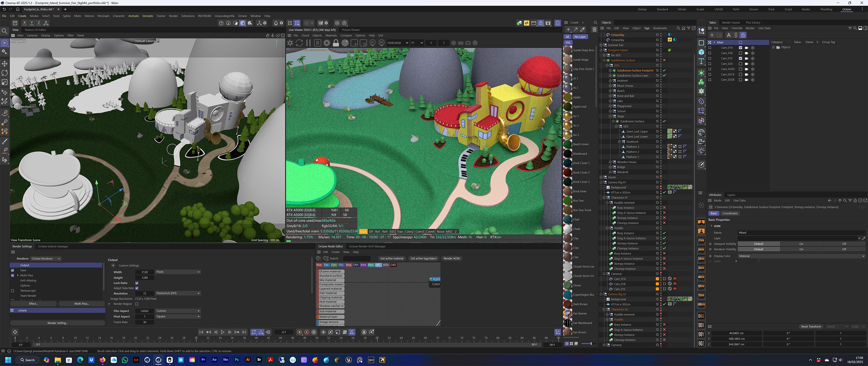Switch to the Picture Viewer tab
Screen dimensions: 868x366
(351, 30)
